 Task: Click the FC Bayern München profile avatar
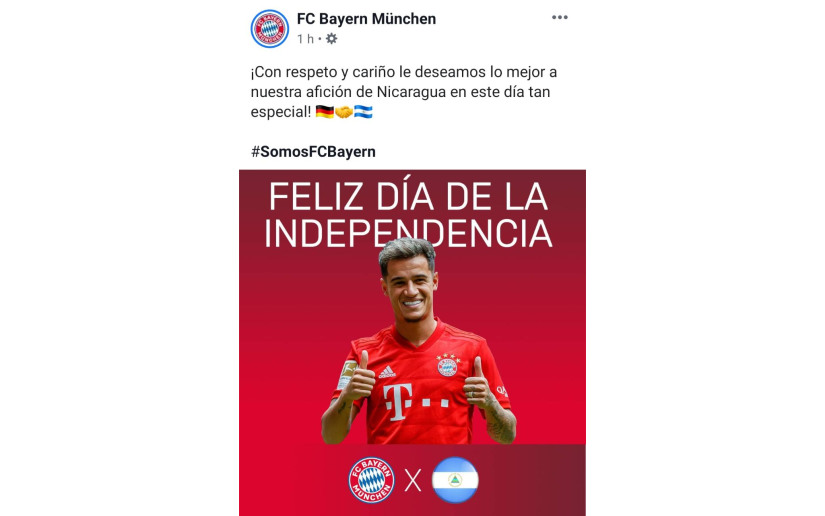(269, 28)
